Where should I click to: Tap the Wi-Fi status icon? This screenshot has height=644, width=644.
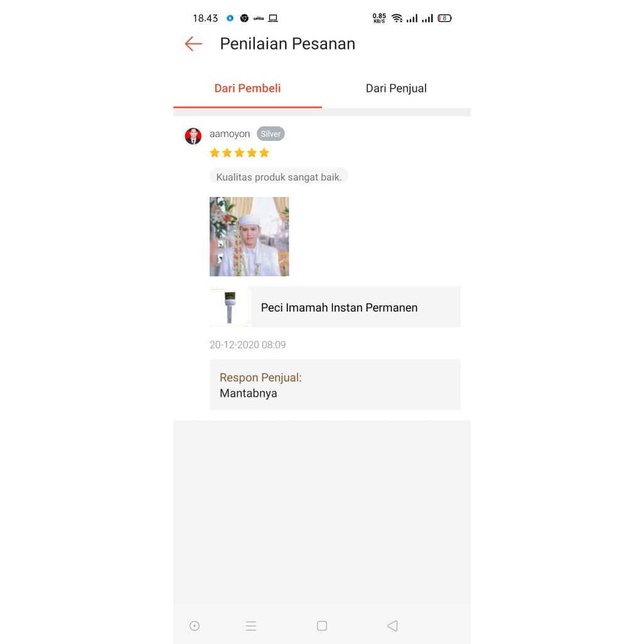coord(397,18)
